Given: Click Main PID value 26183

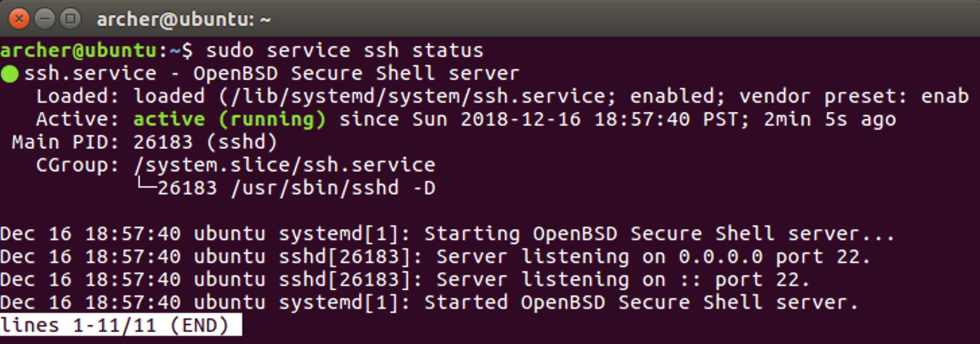Looking at the screenshot, I should (163, 142).
